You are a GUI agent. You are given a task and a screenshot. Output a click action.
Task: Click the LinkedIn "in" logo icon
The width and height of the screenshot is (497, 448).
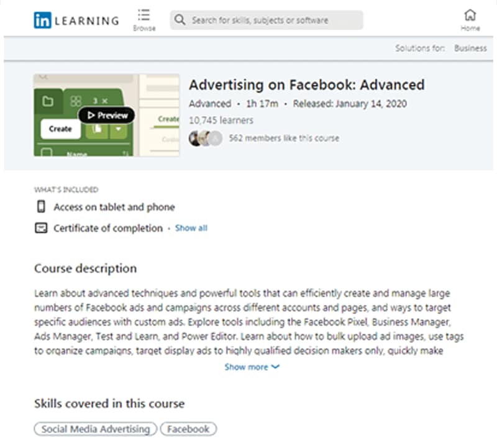42,21
